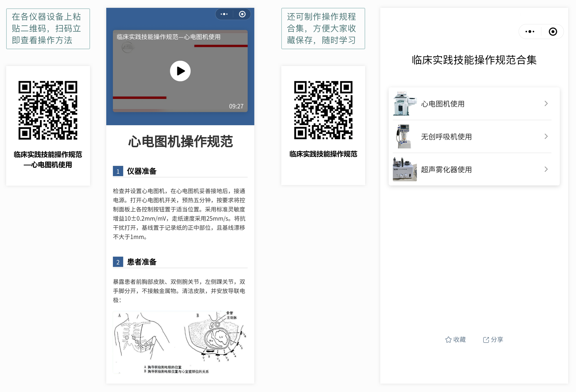Image resolution: width=576 pixels, height=392 pixels.
Task: Click the section heading 患者准备
Action: (141, 262)
